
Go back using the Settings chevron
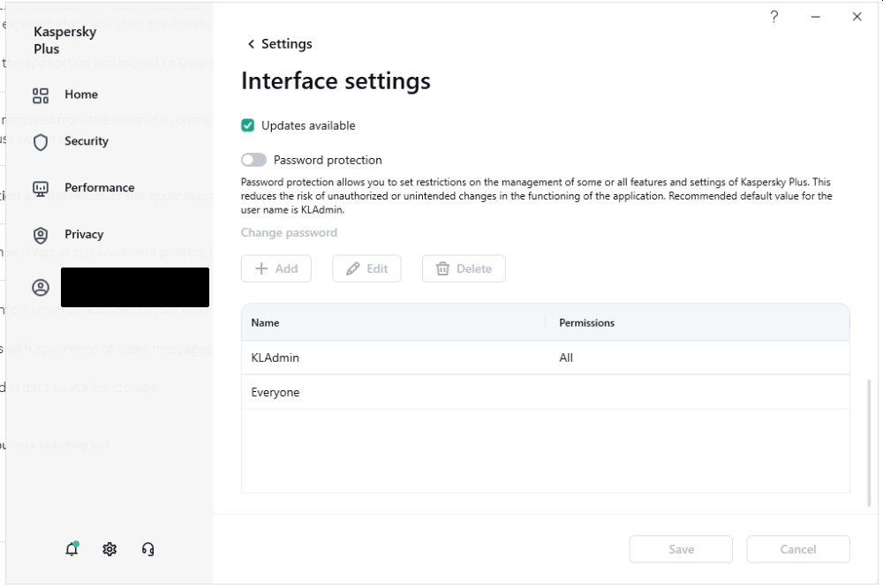tap(252, 44)
